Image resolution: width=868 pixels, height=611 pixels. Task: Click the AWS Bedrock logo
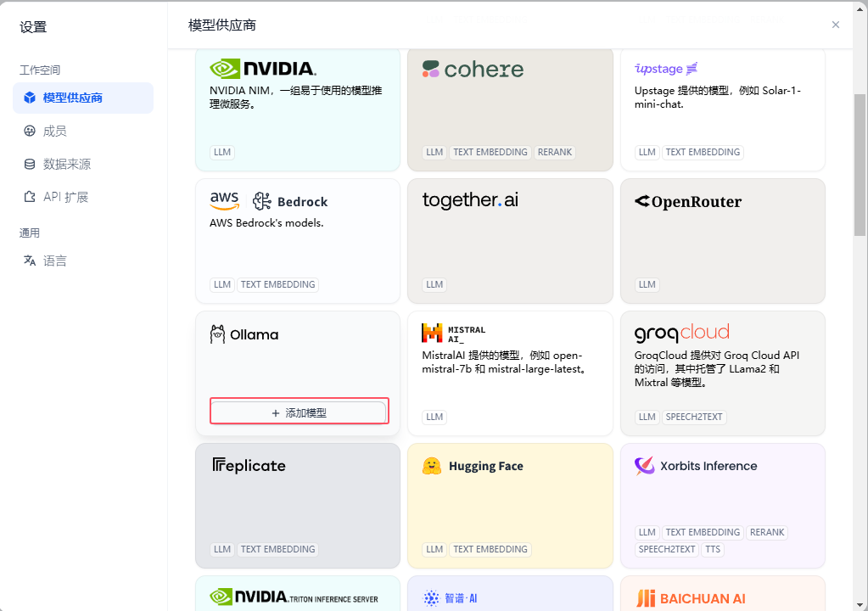pos(268,201)
